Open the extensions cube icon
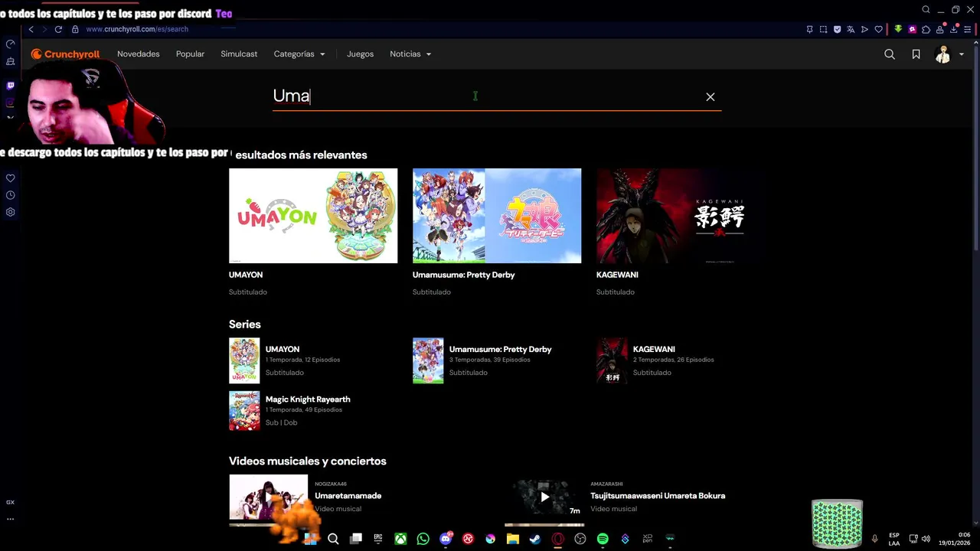Screen dimensions: 980x551 (926, 29)
